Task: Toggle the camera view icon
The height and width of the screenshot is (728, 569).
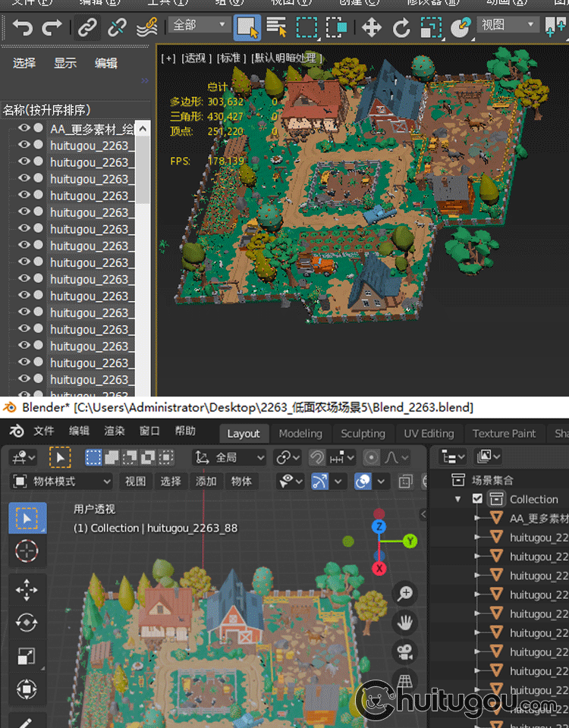Action: (x=405, y=652)
